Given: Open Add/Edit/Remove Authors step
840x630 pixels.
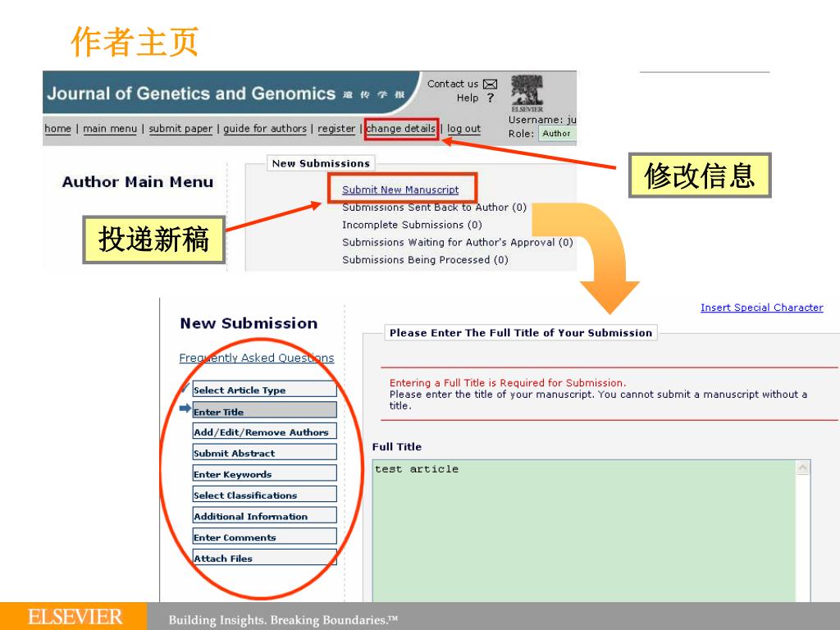Looking at the screenshot, I should coord(265,431).
